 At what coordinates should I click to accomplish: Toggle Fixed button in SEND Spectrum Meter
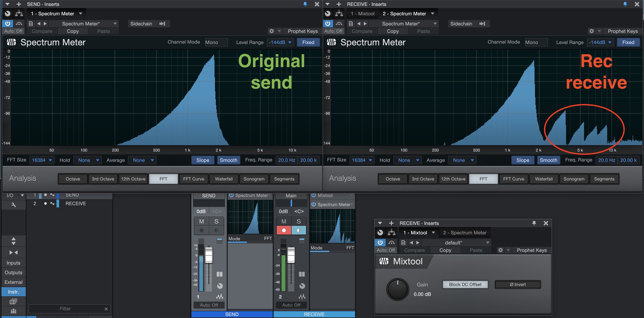(308, 42)
